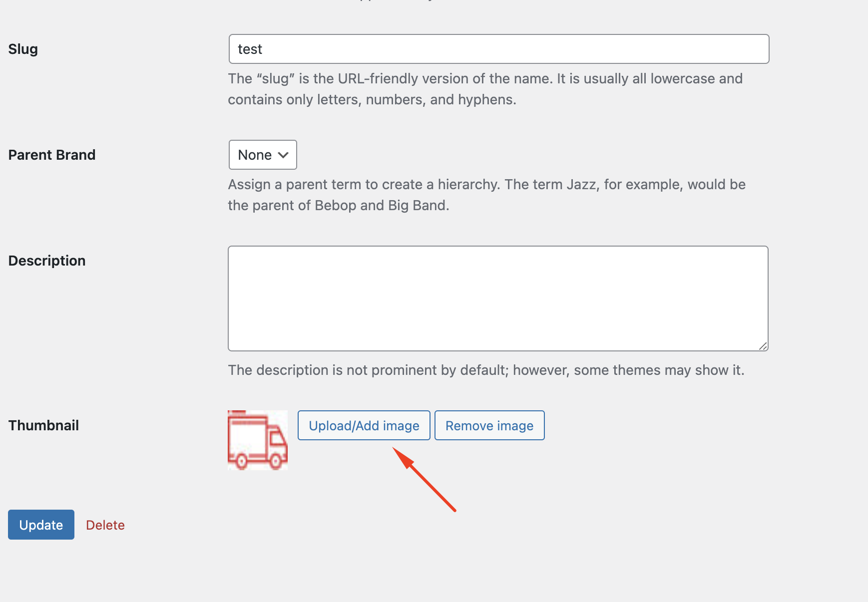Click the slug URL-friendly help text
The width and height of the screenshot is (868, 602).
coord(485,89)
